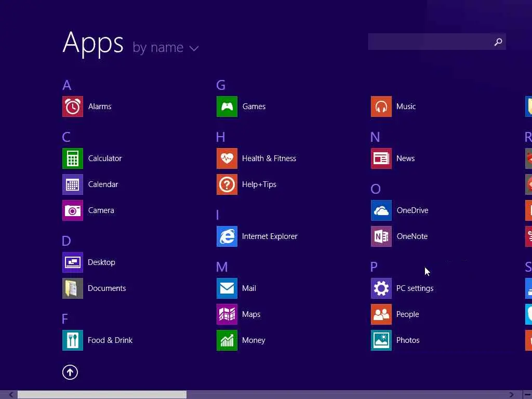The height and width of the screenshot is (399, 532).
Task: Launch the Maps app icon
Action: pos(227,314)
